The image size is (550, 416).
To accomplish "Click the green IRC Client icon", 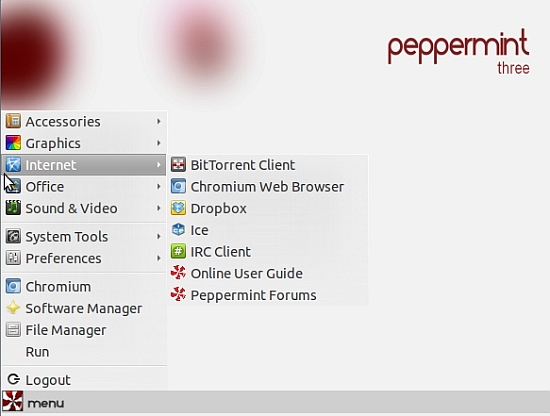I will pyautogui.click(x=178, y=251).
